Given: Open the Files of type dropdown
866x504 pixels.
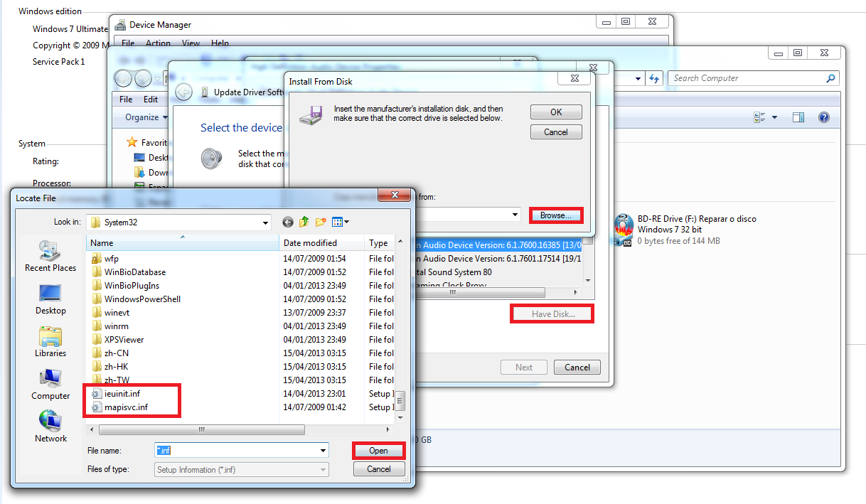Looking at the screenshot, I should [x=323, y=470].
